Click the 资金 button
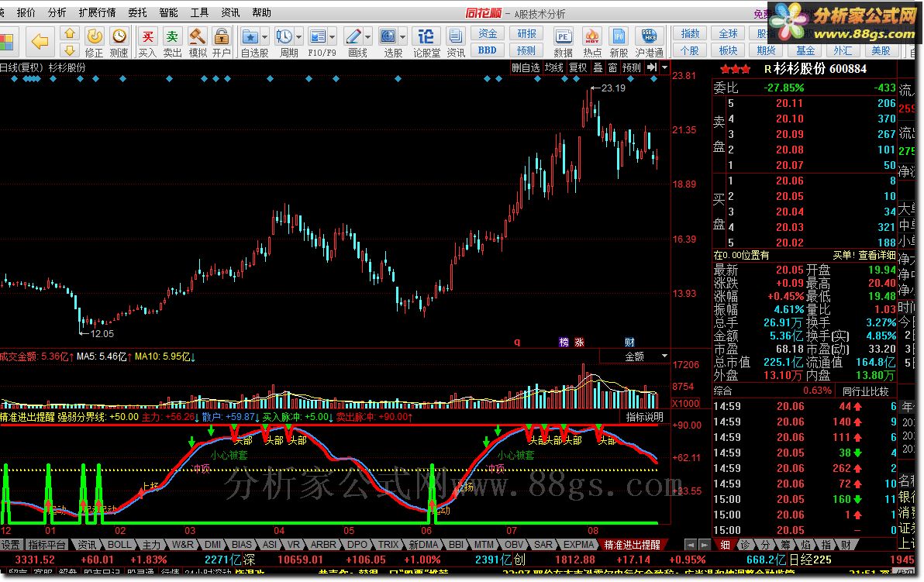Viewport: 924px width, 582px height. pyautogui.click(x=488, y=33)
